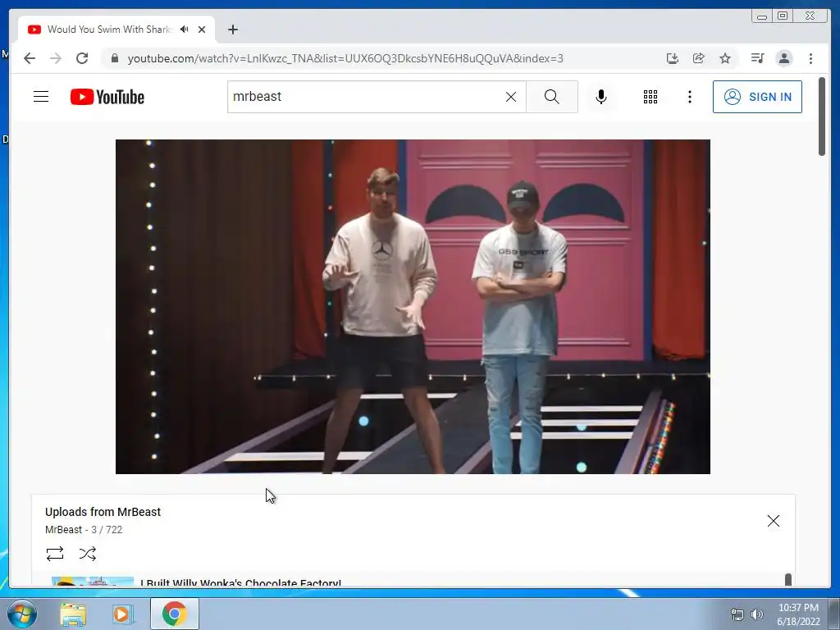Toggle shuffle playlist
This screenshot has width=840, height=630.
point(87,554)
